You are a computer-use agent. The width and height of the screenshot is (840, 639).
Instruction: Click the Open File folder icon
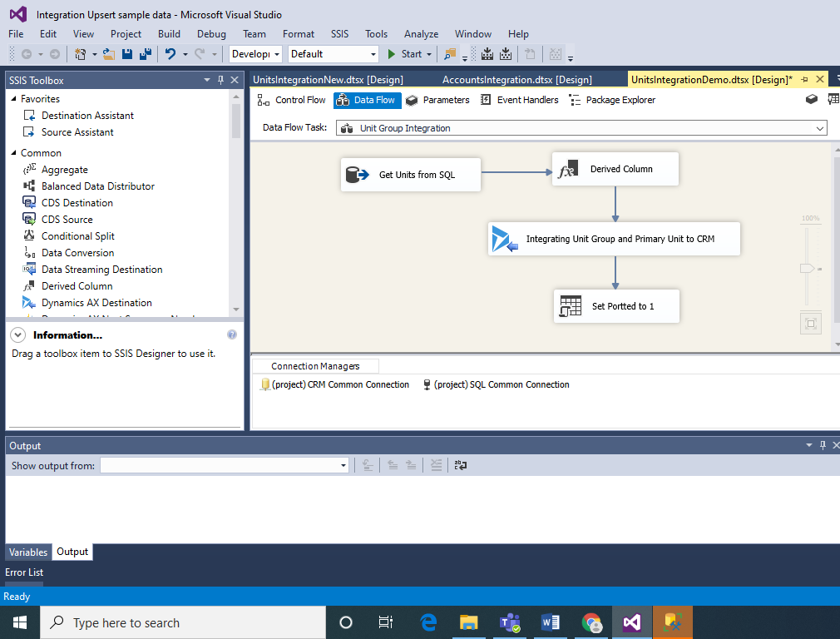pyautogui.click(x=109, y=53)
